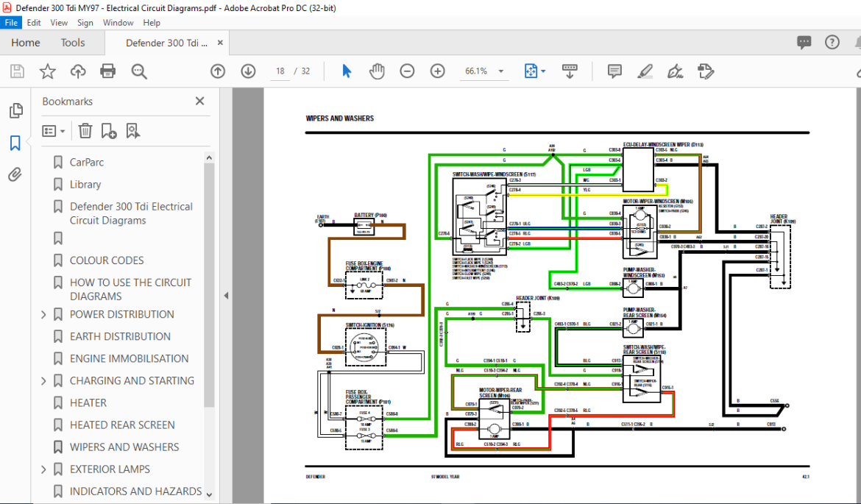Click the Stamp tool icon
This screenshot has height=504, width=861.
click(706, 71)
